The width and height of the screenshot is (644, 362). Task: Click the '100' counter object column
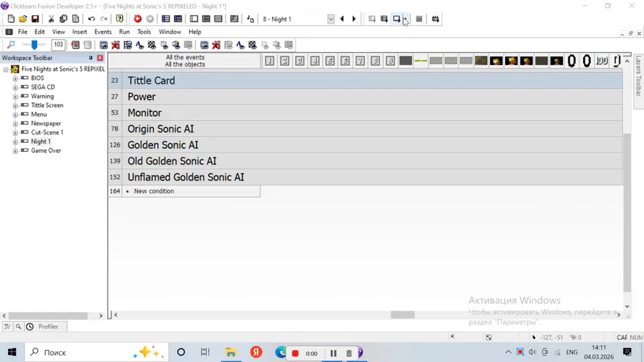(x=602, y=61)
